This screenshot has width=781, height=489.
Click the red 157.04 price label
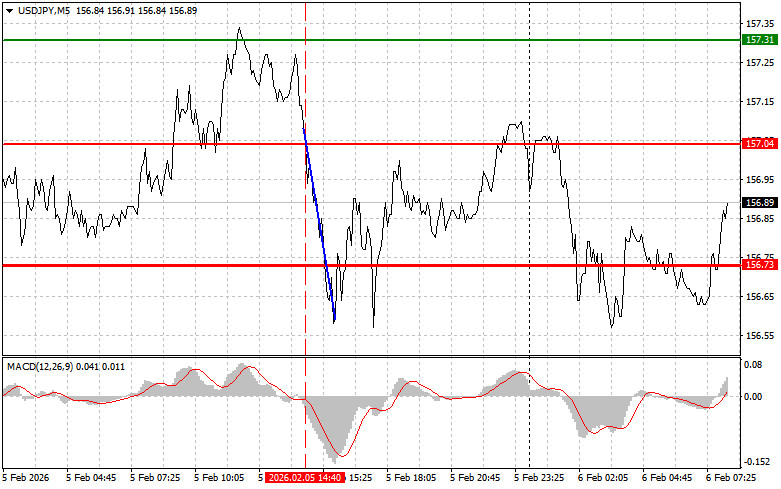[759, 144]
